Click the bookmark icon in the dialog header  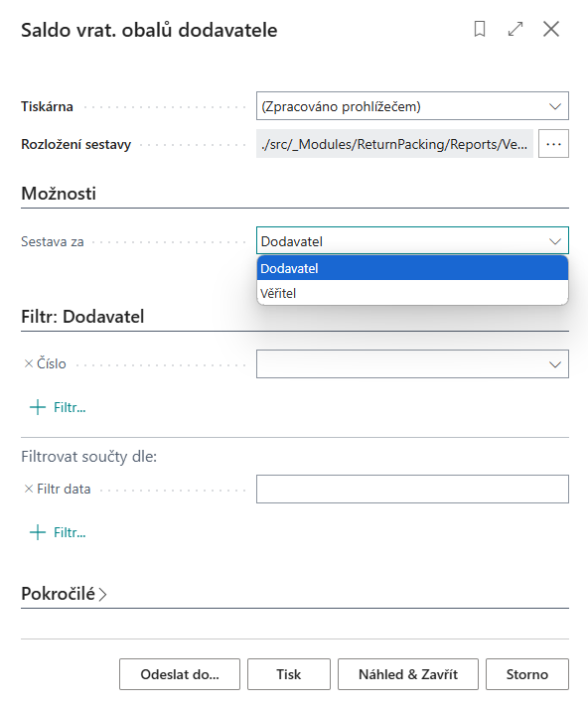(480, 30)
